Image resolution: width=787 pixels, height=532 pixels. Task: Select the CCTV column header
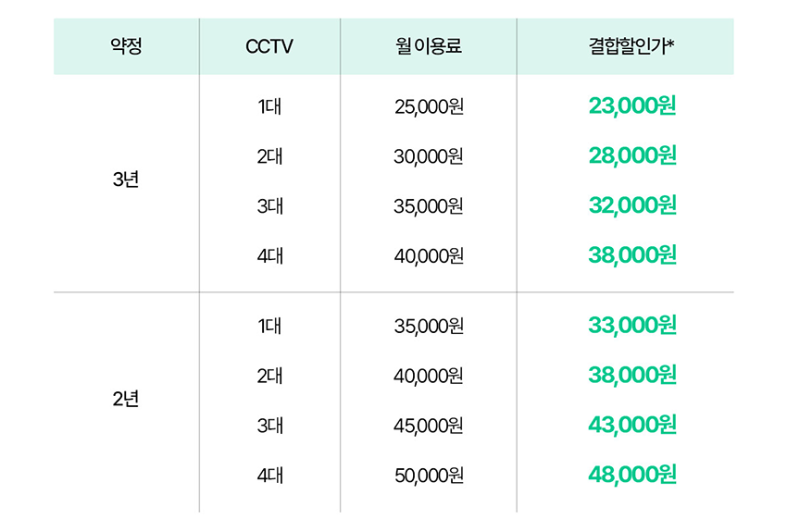[269, 46]
